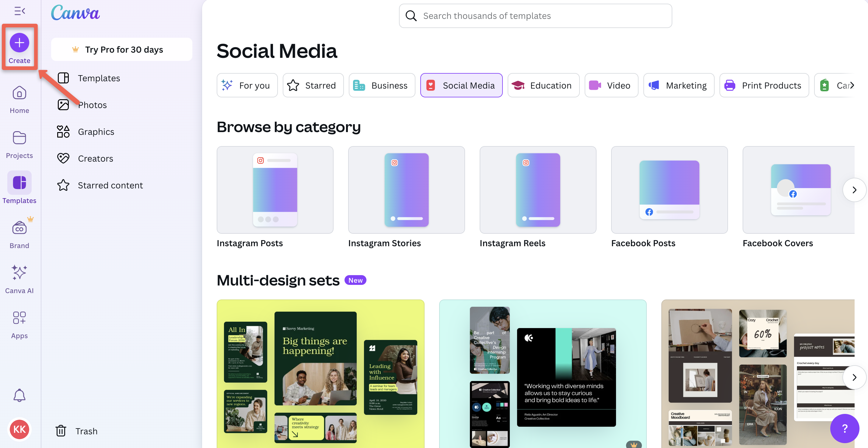This screenshot has width=868, height=448.
Task: Open the Facebook Posts category thumbnail
Action: pyautogui.click(x=669, y=190)
